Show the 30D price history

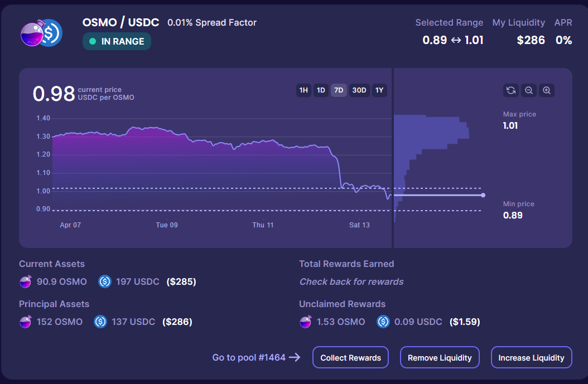(x=359, y=90)
